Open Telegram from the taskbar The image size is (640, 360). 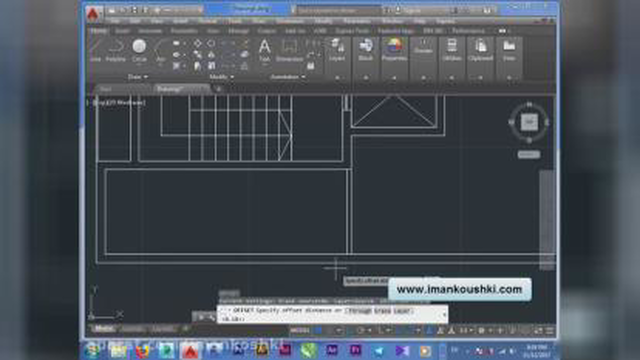point(379,351)
